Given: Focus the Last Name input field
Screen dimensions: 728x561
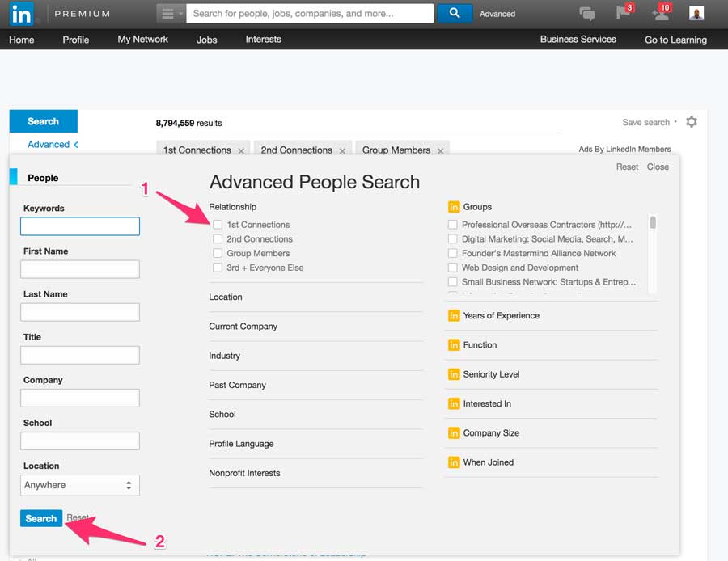Looking at the screenshot, I should (x=80, y=312).
